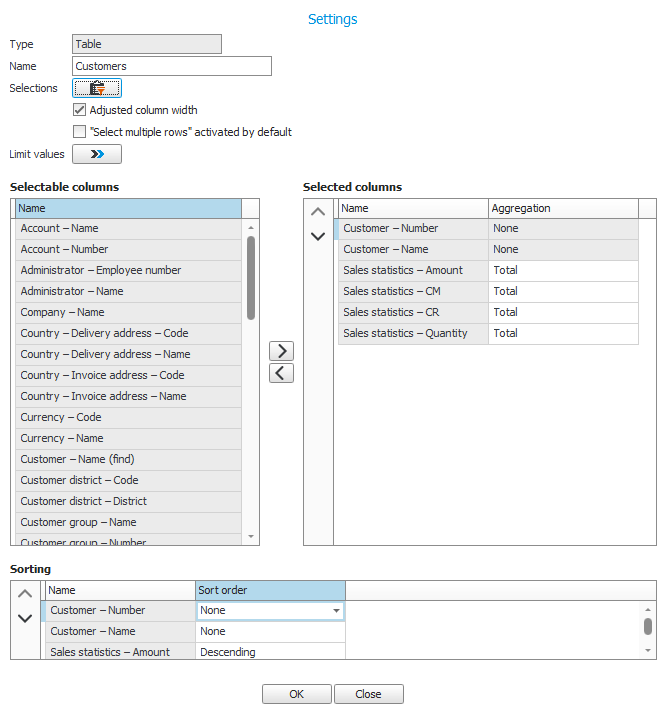Move selected column down with chevron
Image resolution: width=667 pixels, height=714 pixels.
pos(318,236)
